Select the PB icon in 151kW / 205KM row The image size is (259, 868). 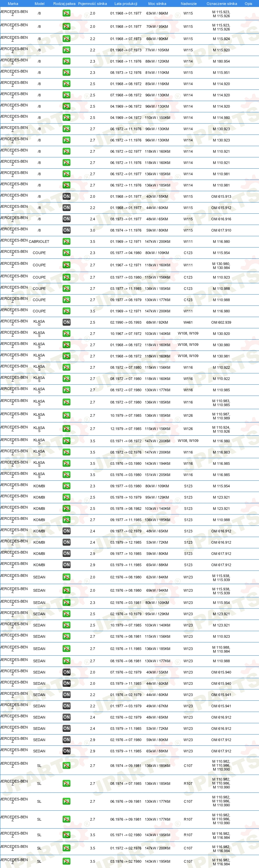click(66, 475)
